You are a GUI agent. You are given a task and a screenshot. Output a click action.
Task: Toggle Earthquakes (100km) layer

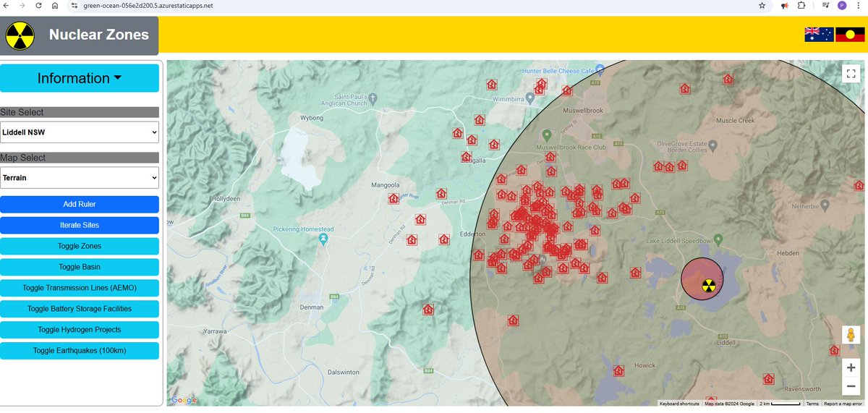(80, 351)
